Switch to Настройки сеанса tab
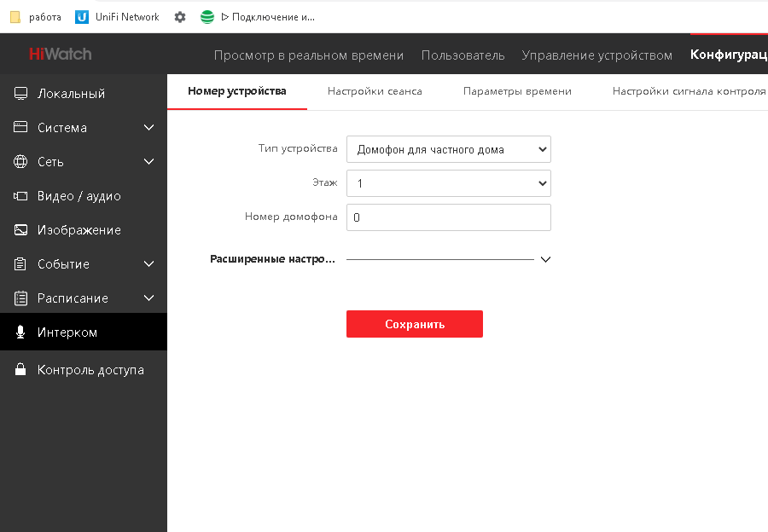Screen dimensions: 768x532 tap(375, 91)
